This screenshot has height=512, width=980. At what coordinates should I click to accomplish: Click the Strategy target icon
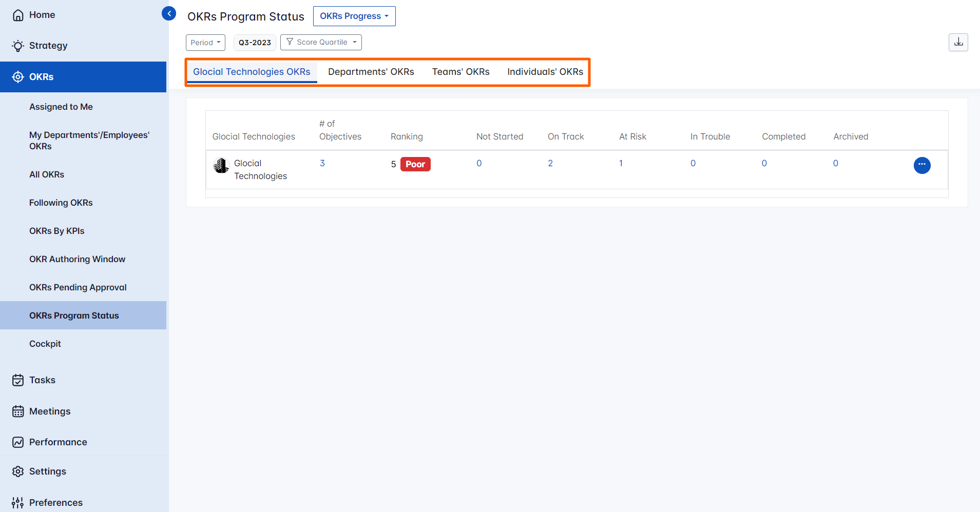click(18, 46)
